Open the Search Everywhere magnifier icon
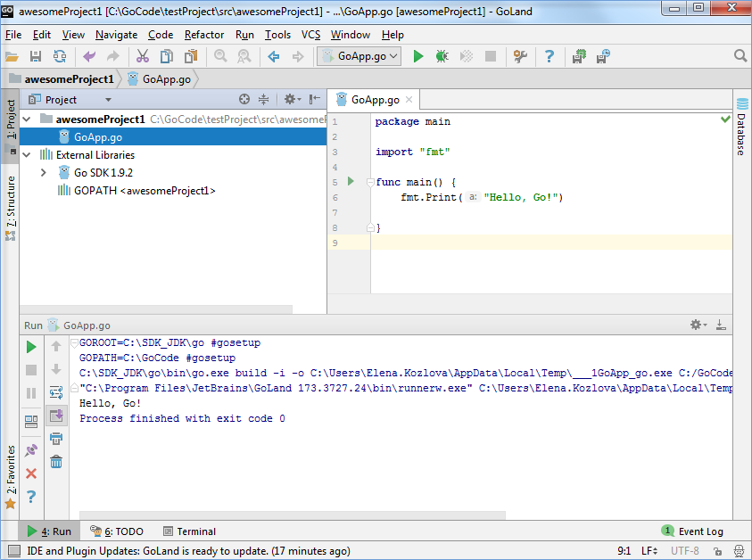Screen dimensions: 752x560 [x=740, y=56]
